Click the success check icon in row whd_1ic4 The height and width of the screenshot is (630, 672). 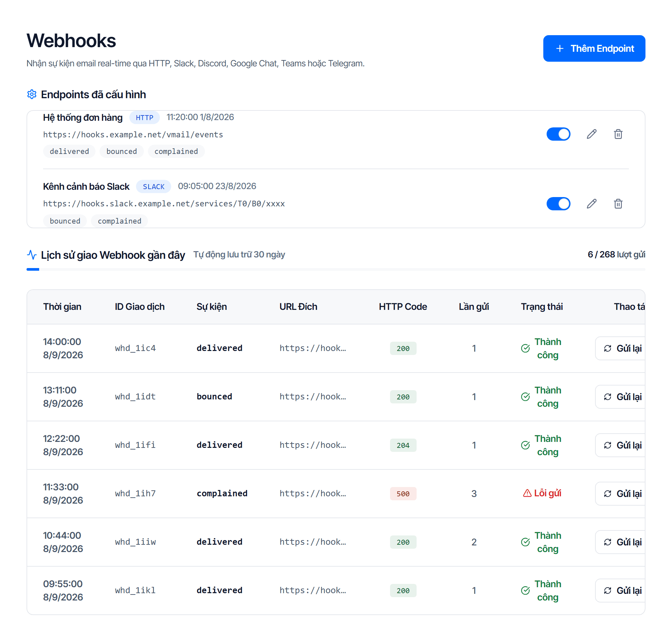525,348
